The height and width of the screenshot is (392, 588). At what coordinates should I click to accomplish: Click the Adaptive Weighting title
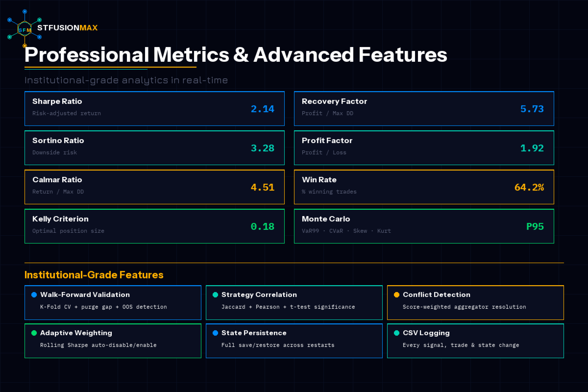click(76, 333)
